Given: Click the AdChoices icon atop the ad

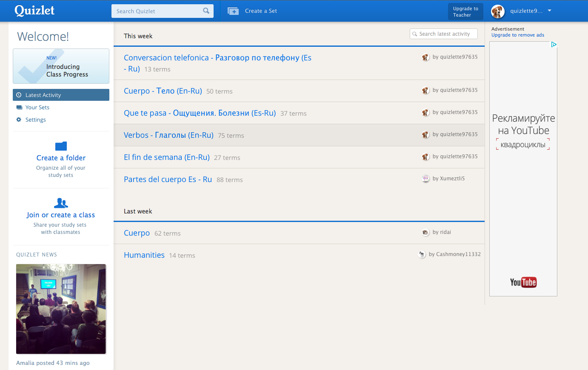Looking at the screenshot, I should click(554, 44).
